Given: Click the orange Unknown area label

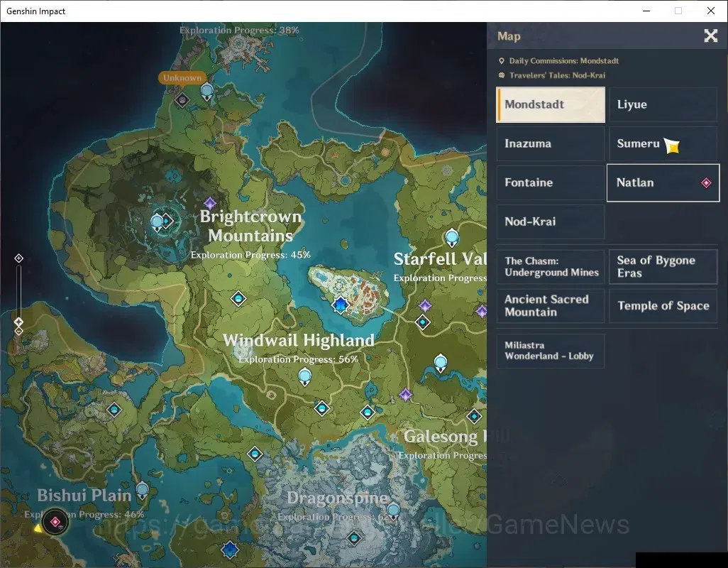Looking at the screenshot, I should [182, 77].
